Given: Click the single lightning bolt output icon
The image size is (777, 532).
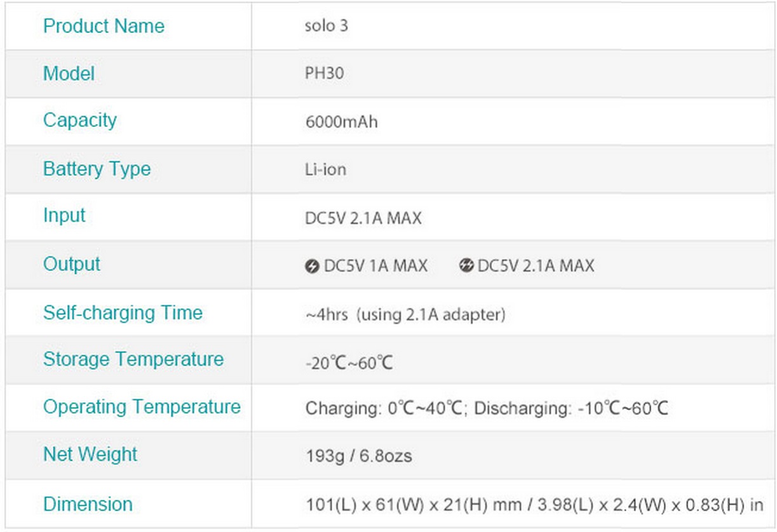Looking at the screenshot, I should (x=312, y=266).
